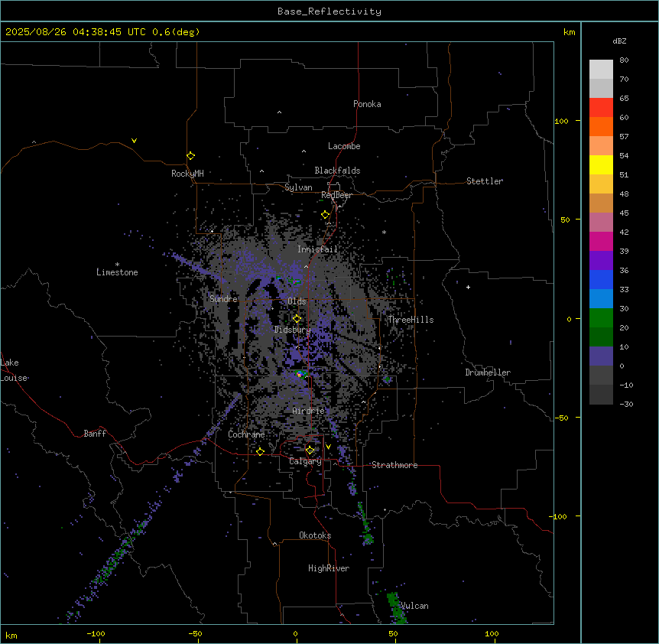Click the strong echo cell north of Airdrie
Viewport: 659px width, 644px height.
(x=300, y=373)
